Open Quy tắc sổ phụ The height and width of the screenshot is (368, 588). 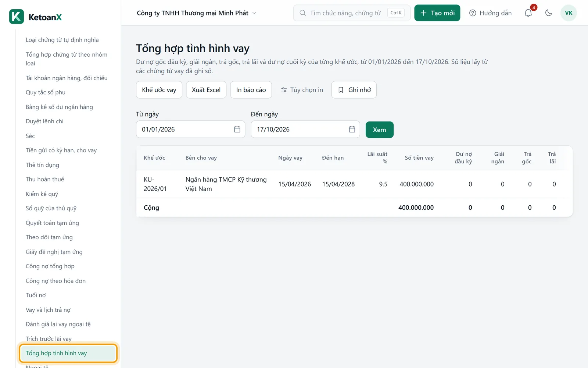click(x=46, y=92)
